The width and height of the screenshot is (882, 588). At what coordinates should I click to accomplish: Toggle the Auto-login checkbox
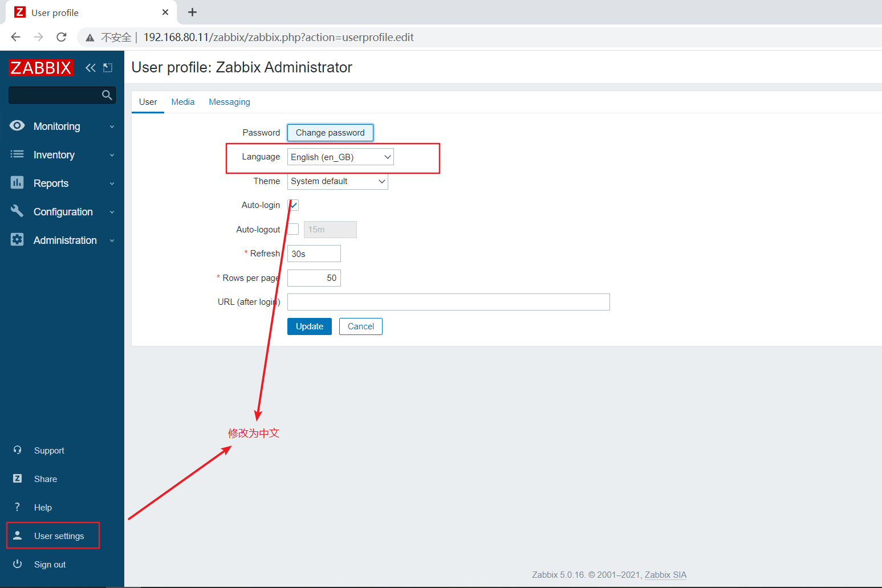click(293, 205)
